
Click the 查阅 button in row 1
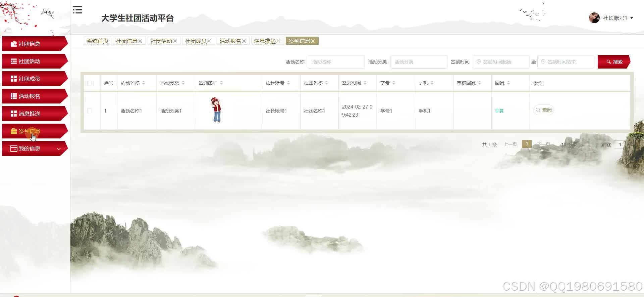pyautogui.click(x=544, y=110)
